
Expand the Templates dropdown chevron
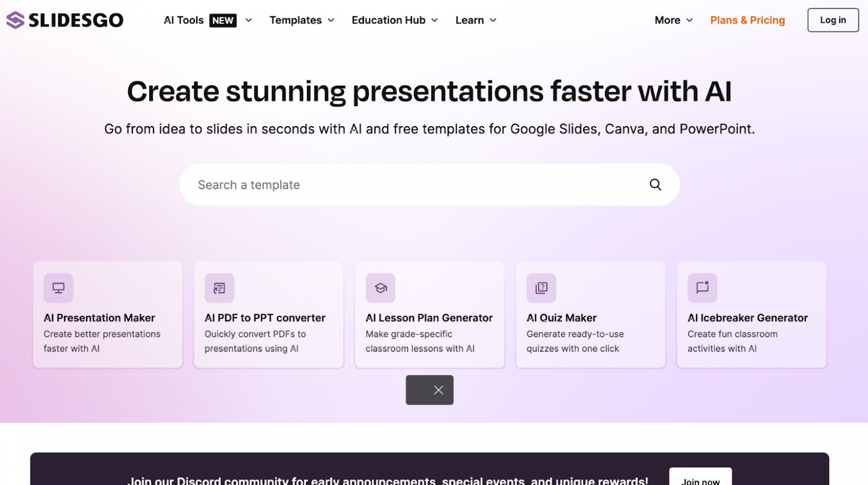331,21
